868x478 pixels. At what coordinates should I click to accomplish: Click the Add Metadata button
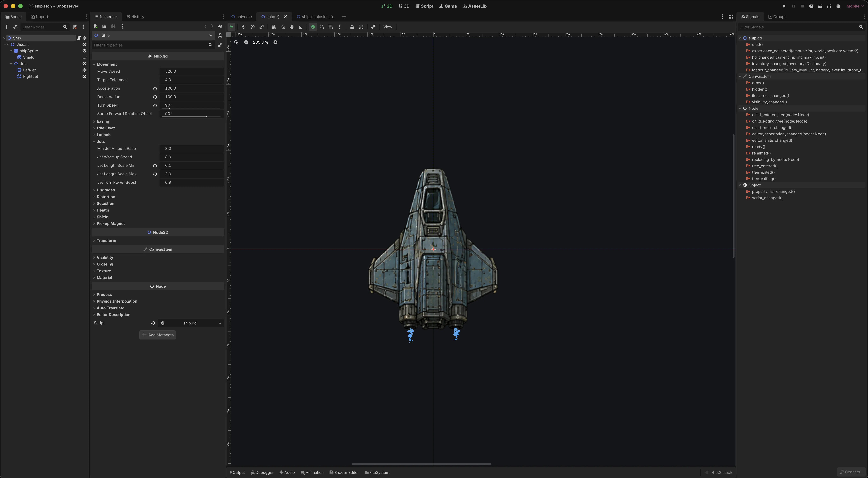[x=158, y=335]
